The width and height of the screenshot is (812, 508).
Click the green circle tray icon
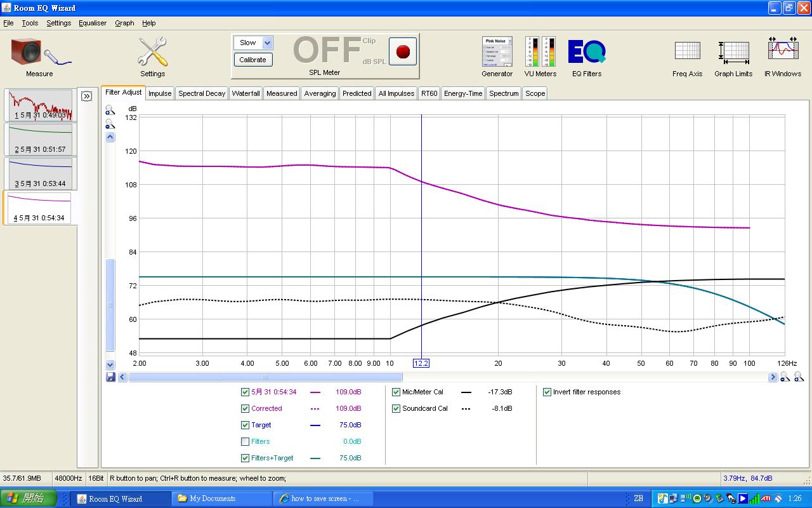pos(697,498)
